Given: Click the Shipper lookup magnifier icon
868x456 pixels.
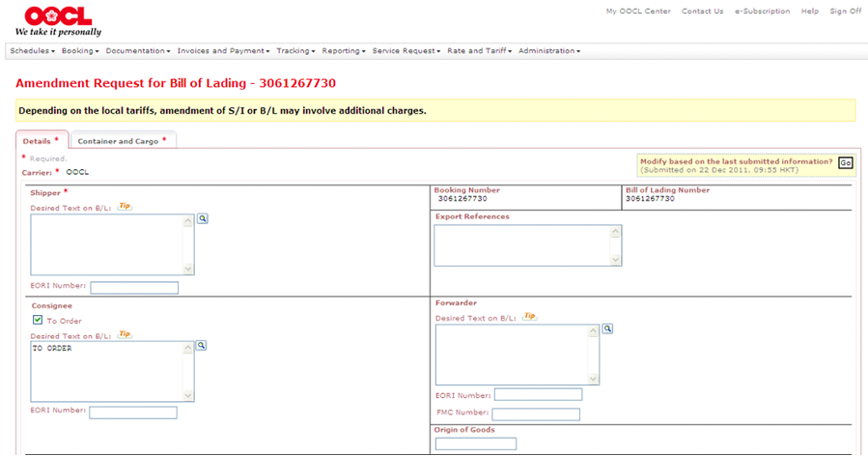Looking at the screenshot, I should [x=203, y=219].
